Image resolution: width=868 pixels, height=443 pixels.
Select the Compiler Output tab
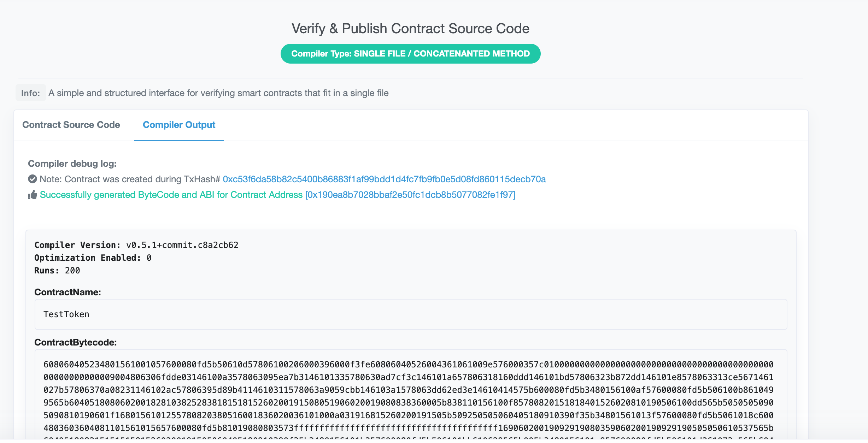(x=179, y=125)
